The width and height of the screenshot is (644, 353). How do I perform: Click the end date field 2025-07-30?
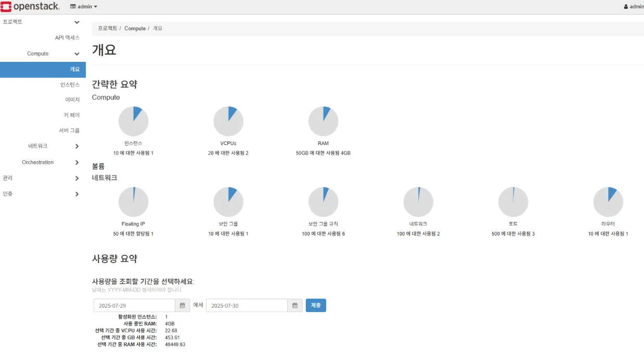click(247, 306)
